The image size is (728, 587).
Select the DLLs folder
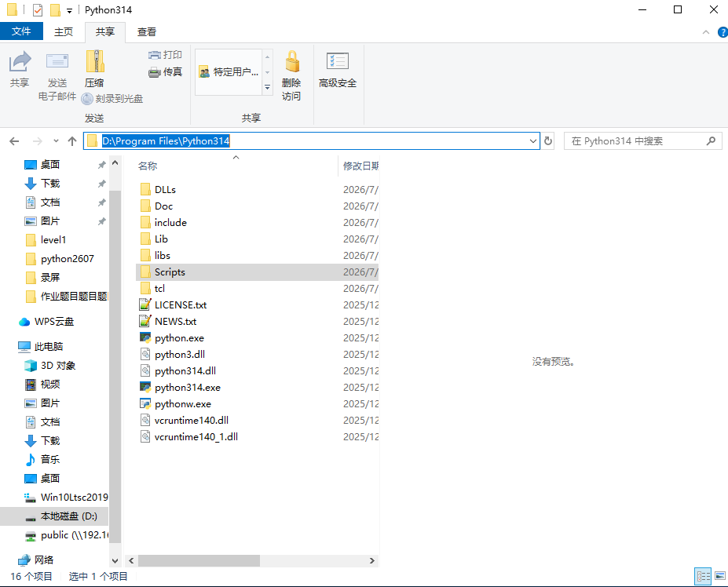pyautogui.click(x=165, y=189)
